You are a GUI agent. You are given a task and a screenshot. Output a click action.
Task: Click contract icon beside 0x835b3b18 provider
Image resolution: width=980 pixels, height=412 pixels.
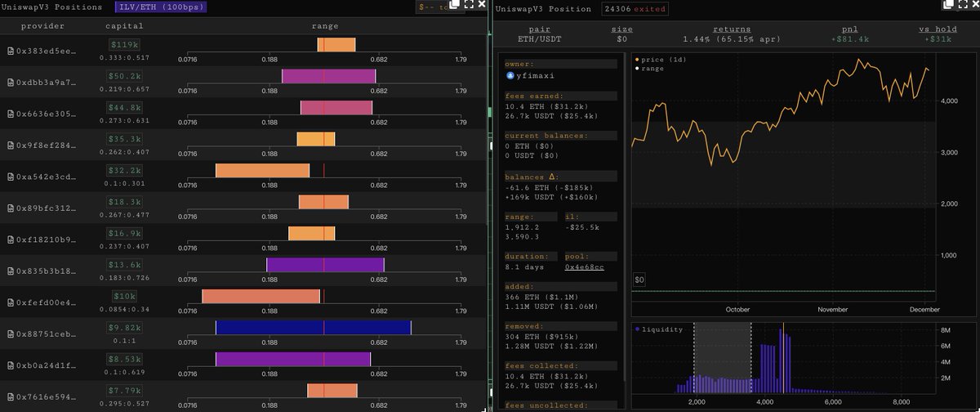click(11, 271)
